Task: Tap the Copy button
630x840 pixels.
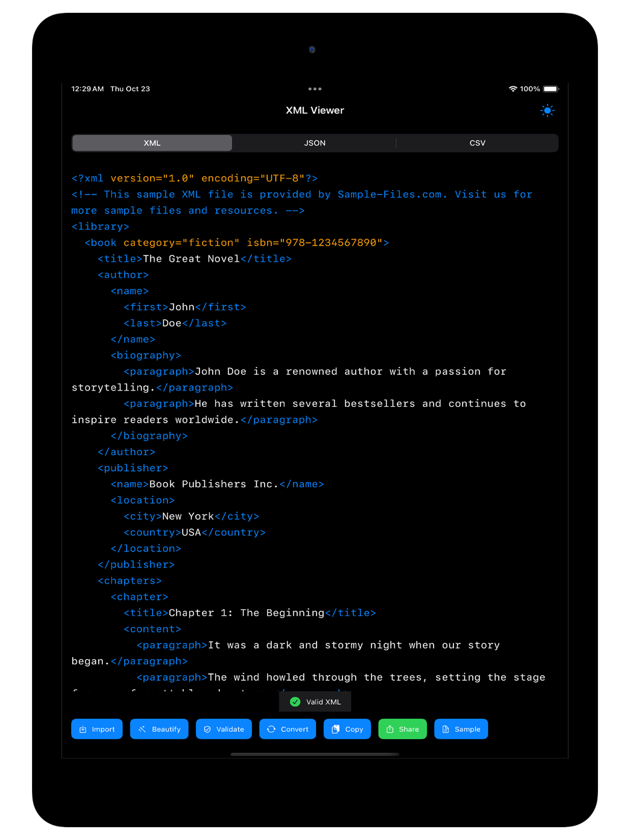Action: [x=347, y=729]
